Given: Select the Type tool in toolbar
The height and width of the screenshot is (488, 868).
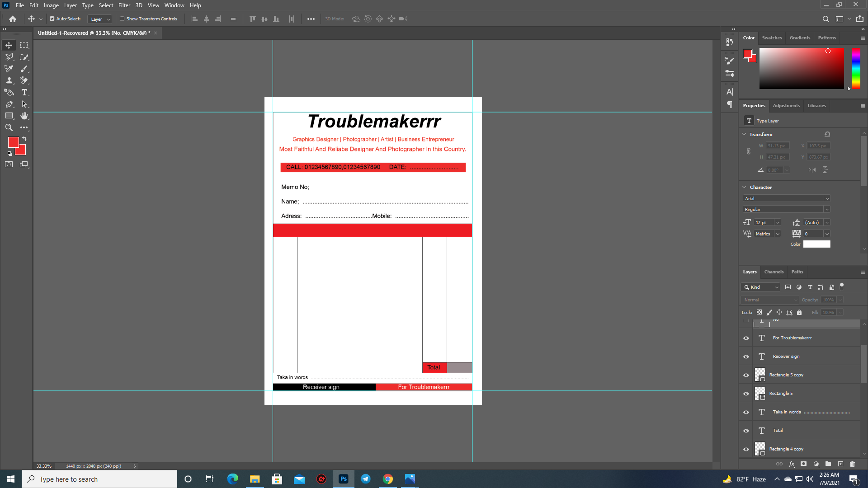Looking at the screenshot, I should (24, 92).
